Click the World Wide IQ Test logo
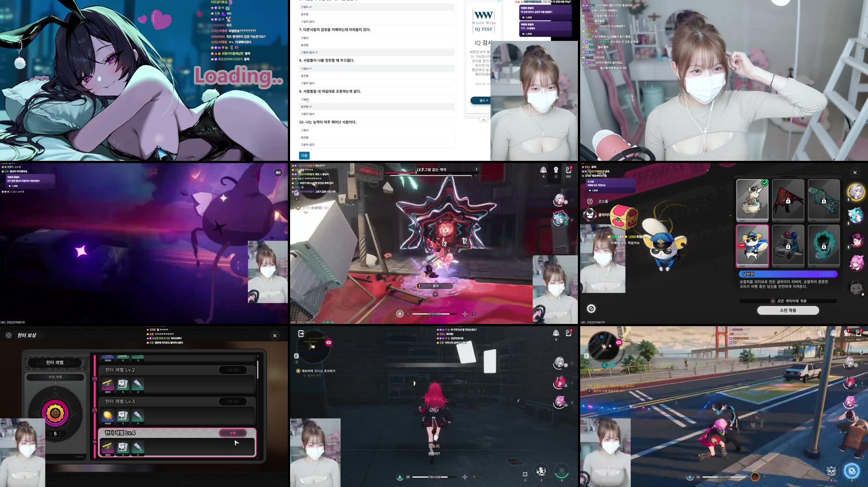Image resolution: width=868 pixels, height=487 pixels. (x=483, y=21)
